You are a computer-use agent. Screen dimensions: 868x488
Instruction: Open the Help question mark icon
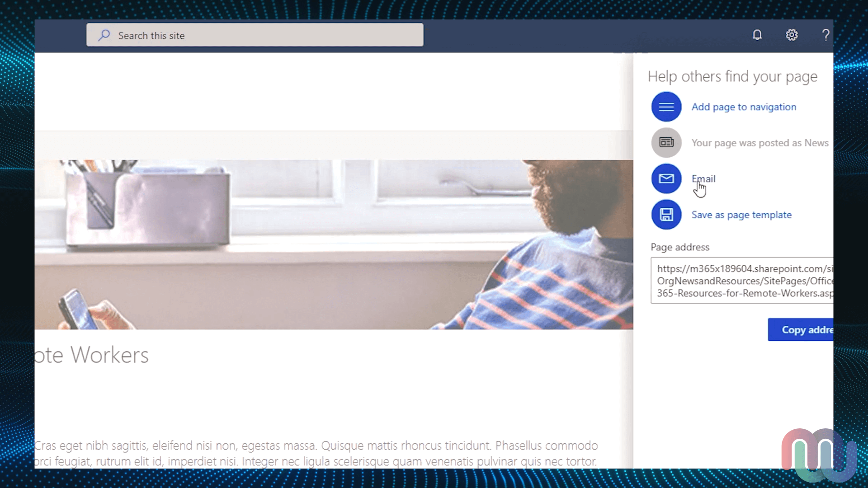coord(826,34)
